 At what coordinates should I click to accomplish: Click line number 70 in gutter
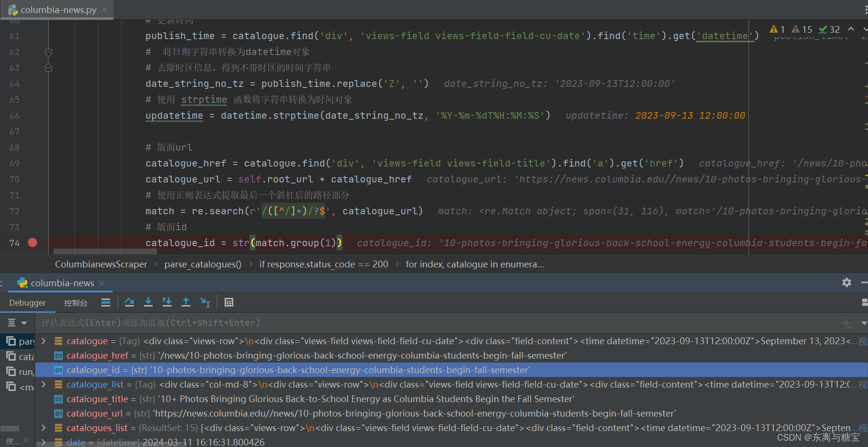(x=14, y=180)
